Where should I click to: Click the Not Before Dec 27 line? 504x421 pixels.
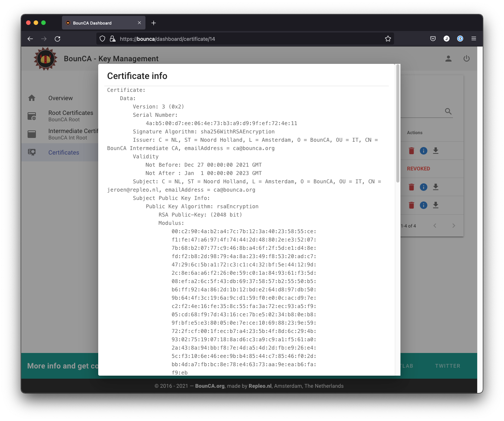click(204, 165)
